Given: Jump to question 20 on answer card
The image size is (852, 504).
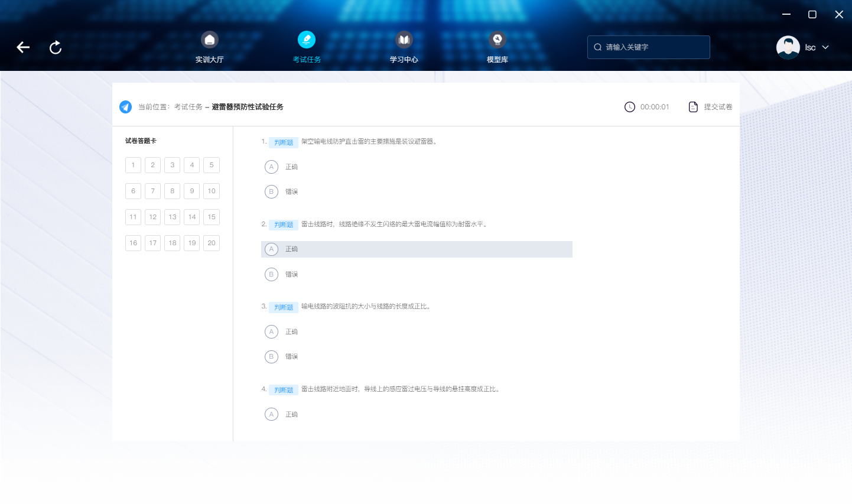Looking at the screenshot, I should 212,243.
